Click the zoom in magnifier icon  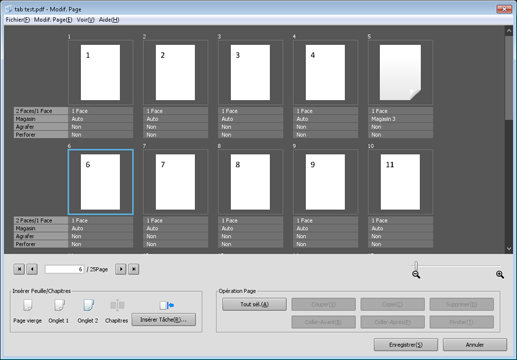pos(500,275)
